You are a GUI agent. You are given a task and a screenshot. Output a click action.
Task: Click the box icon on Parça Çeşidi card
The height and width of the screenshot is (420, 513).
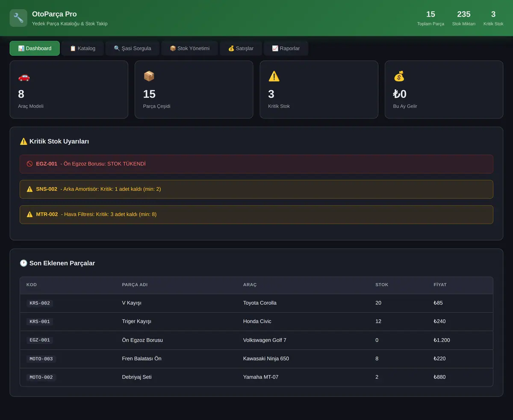[149, 77]
